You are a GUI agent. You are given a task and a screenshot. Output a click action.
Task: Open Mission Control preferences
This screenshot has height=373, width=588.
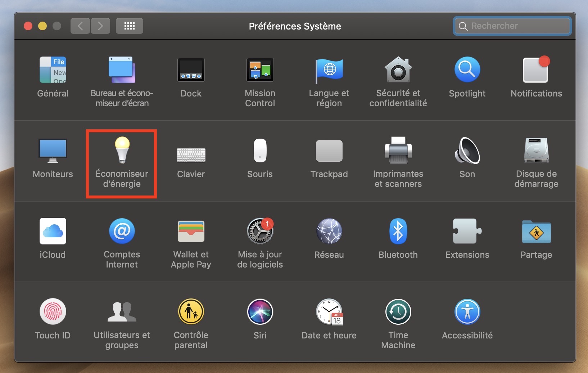click(x=260, y=70)
